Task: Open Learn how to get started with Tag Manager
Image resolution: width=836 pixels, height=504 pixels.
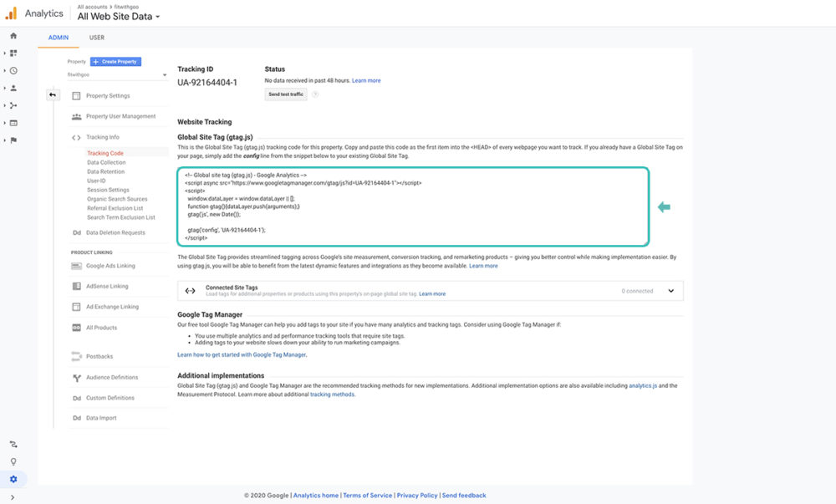Action: point(242,355)
